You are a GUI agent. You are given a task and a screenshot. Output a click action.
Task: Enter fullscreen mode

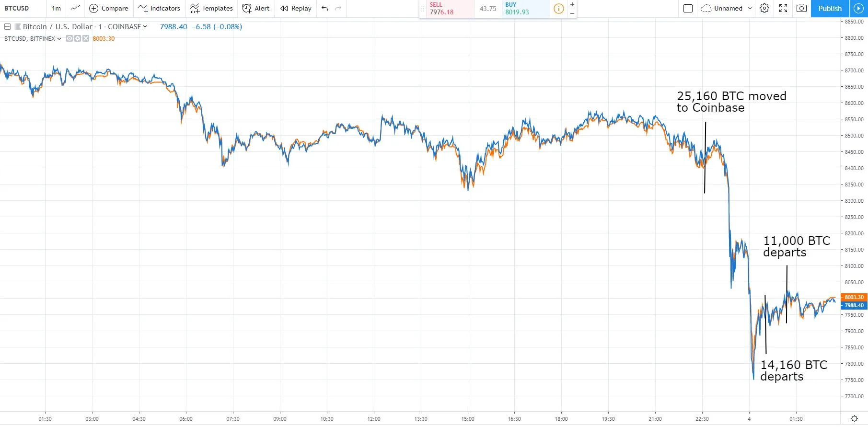tap(783, 8)
